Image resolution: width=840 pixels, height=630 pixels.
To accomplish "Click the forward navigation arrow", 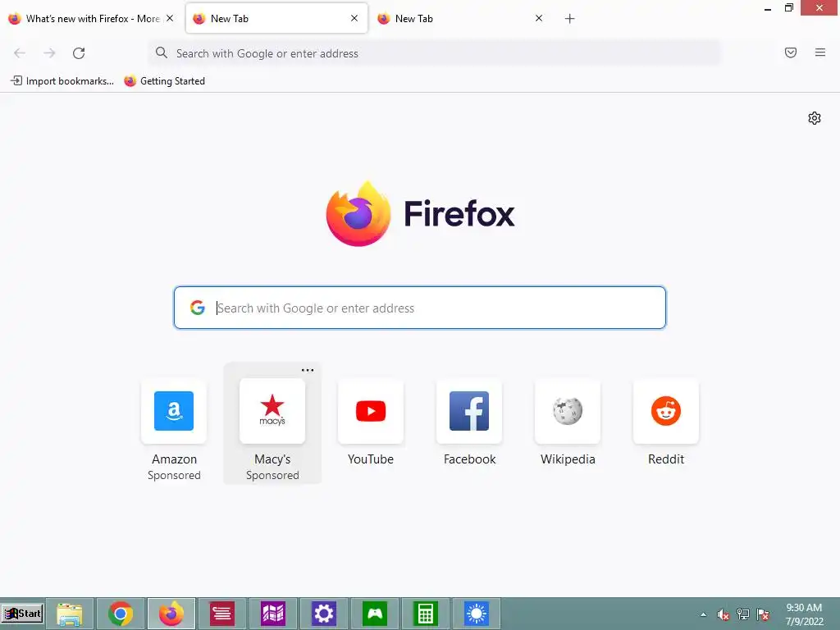I will (x=49, y=53).
